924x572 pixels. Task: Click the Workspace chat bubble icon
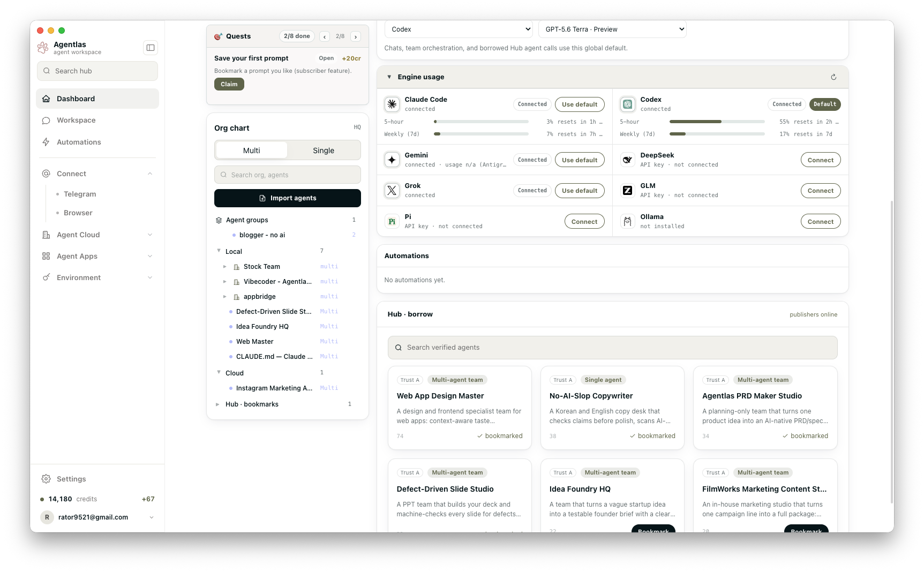point(46,121)
